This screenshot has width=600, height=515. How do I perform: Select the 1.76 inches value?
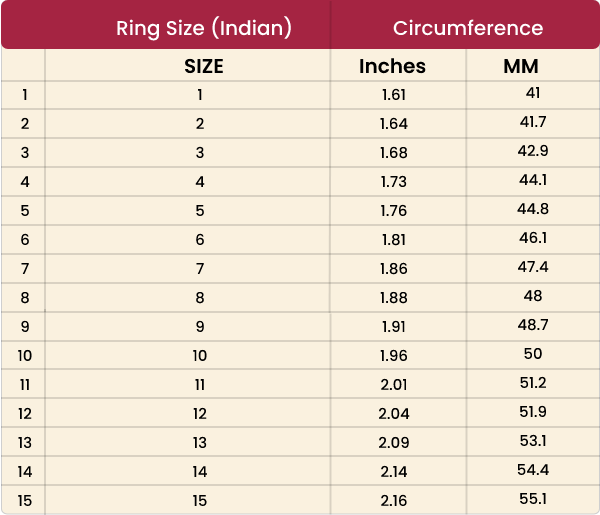(394, 211)
